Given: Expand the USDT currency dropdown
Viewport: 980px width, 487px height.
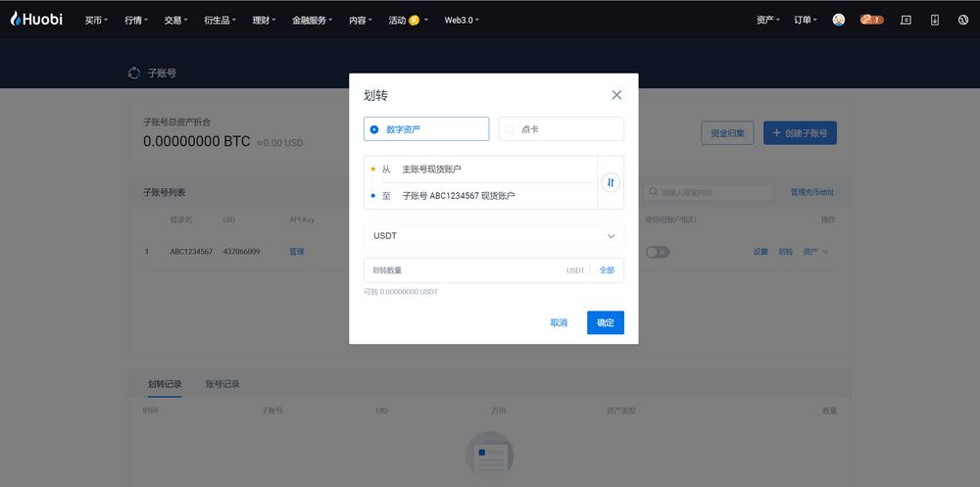Looking at the screenshot, I should (x=493, y=236).
